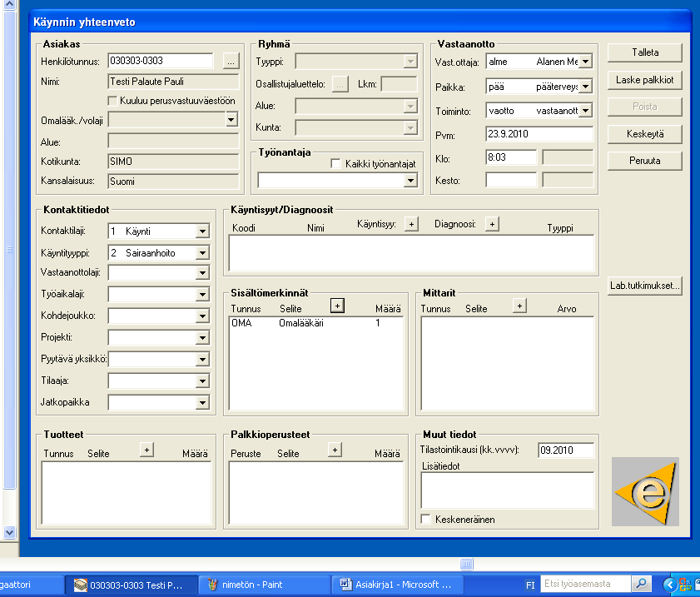Click FI language indicator in taskbar
Image resolution: width=700 pixels, height=597 pixels.
(x=530, y=585)
